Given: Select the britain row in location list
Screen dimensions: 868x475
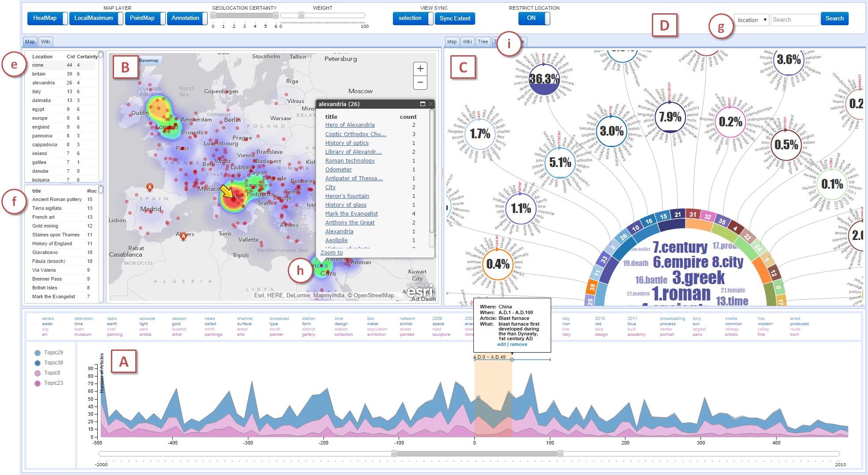Looking at the screenshot, I should pyautogui.click(x=63, y=74).
